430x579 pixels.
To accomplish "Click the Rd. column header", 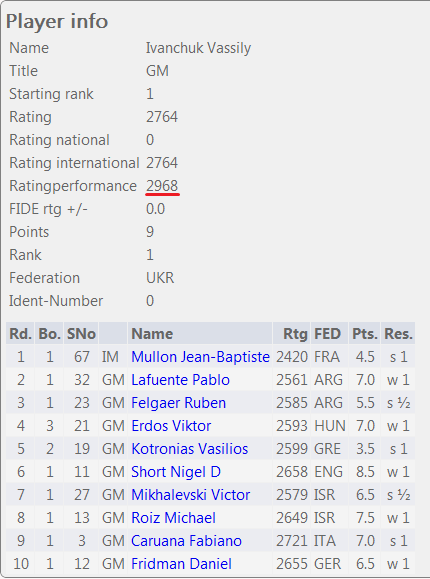I will point(20,334).
